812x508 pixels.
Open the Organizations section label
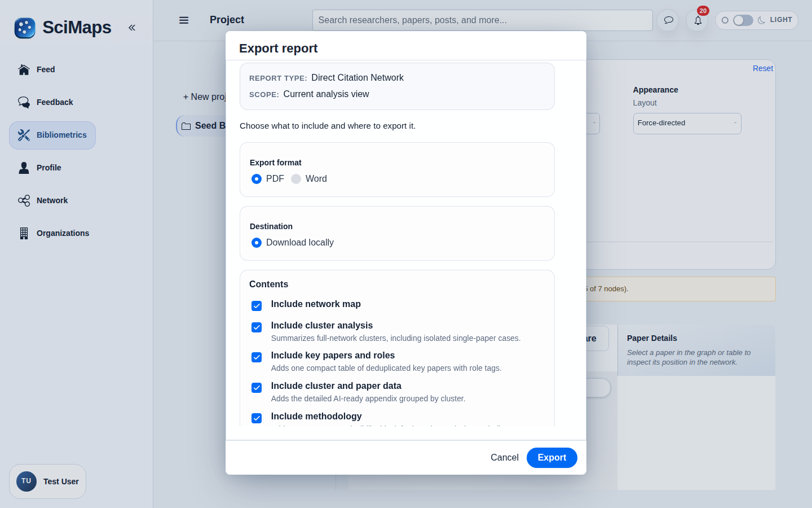(x=63, y=233)
